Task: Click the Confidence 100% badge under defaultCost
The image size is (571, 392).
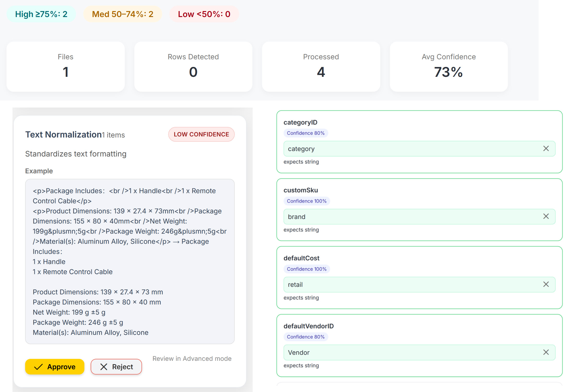Action: (306, 269)
